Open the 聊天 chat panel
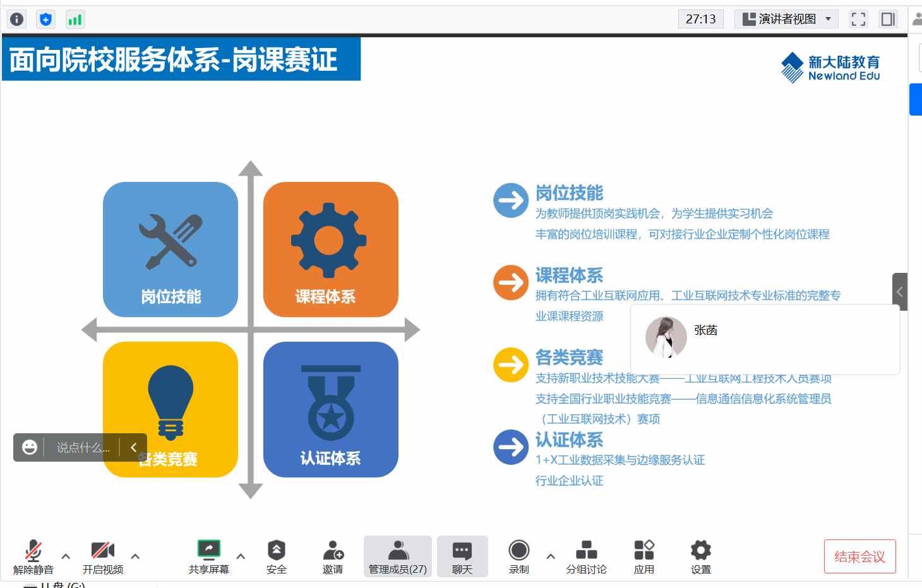 (x=462, y=556)
